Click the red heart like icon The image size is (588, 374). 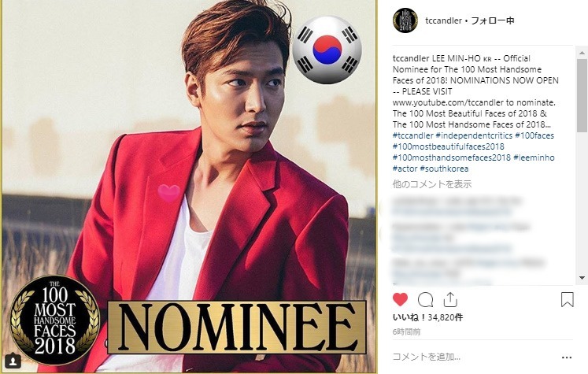point(400,299)
